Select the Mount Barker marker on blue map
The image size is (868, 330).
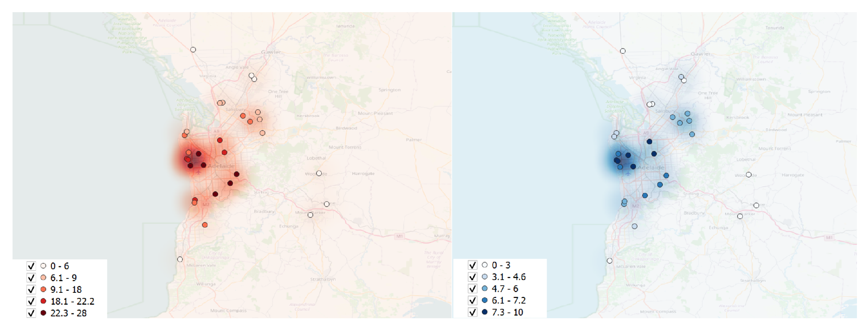click(740, 216)
